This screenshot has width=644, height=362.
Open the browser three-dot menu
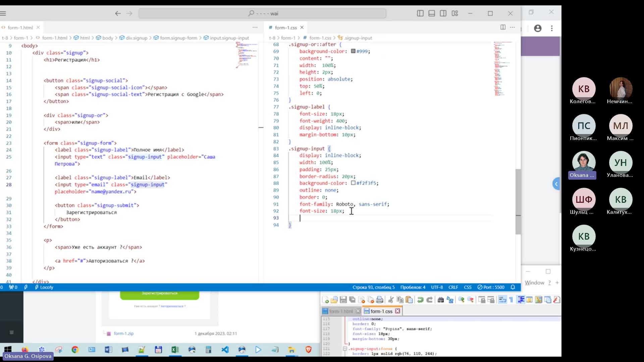pos(552,28)
